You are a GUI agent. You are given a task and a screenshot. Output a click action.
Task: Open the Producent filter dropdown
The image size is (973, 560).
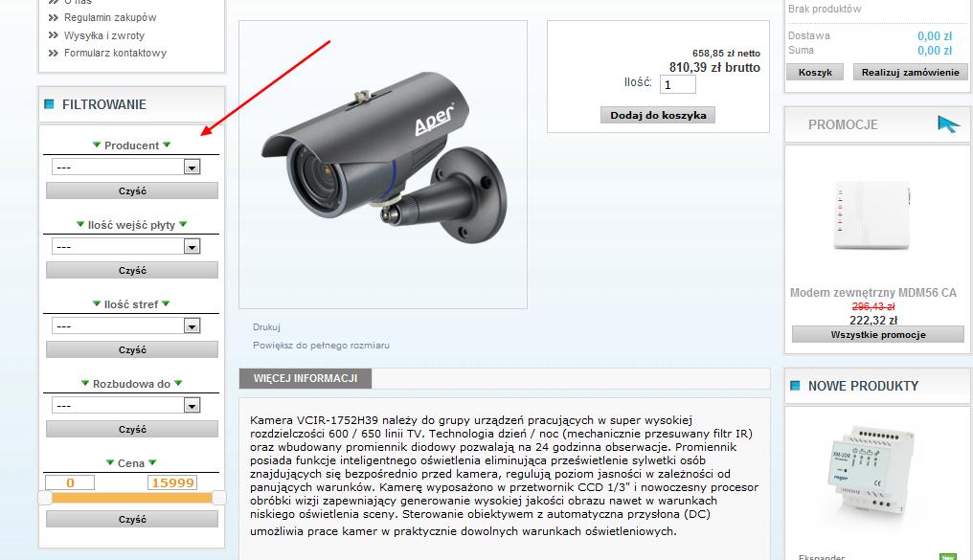tap(126, 167)
